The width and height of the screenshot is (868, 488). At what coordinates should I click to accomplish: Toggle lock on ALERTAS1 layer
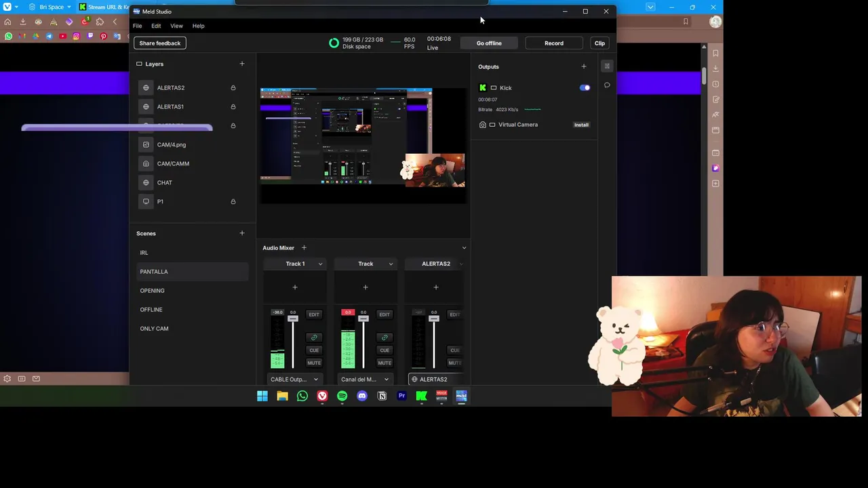233,106
